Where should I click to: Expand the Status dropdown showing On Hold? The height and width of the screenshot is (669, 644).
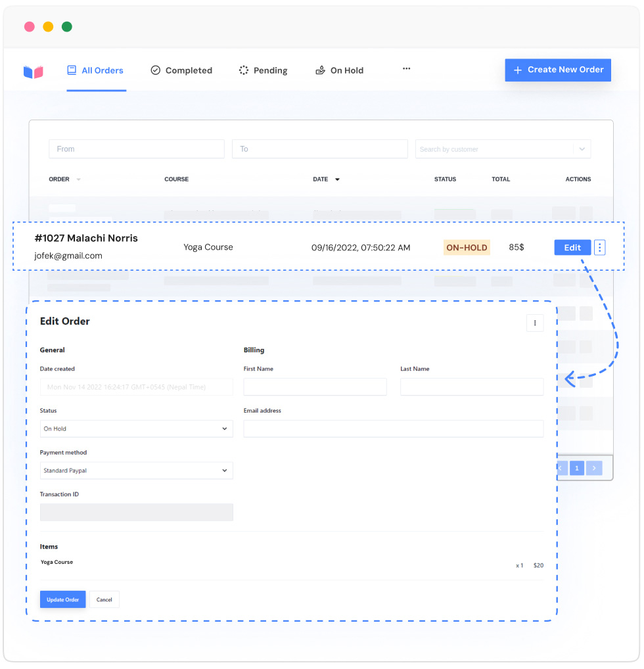coord(136,428)
